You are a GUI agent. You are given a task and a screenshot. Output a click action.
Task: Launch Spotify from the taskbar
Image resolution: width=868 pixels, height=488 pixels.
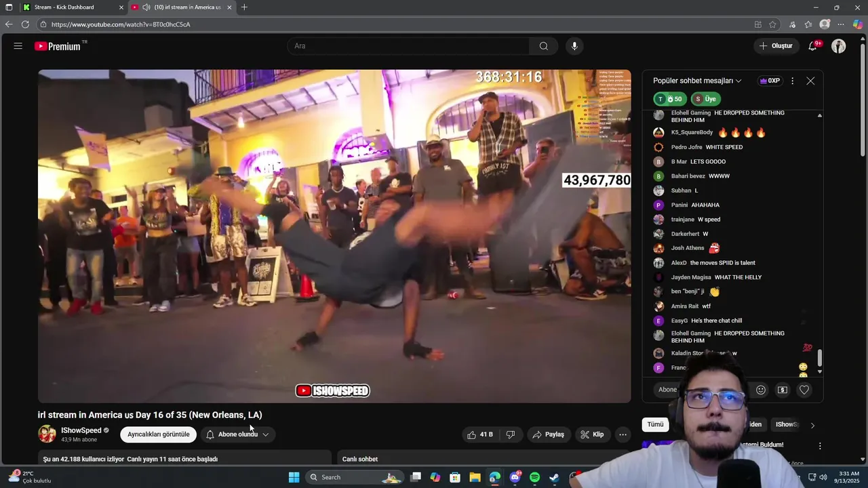click(534, 477)
